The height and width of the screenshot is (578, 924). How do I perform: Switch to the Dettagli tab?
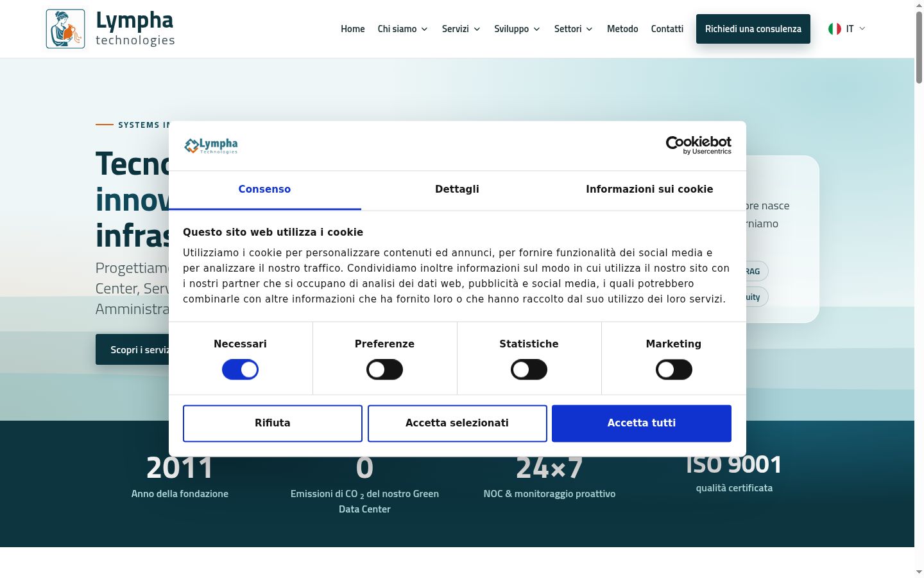[x=457, y=189]
